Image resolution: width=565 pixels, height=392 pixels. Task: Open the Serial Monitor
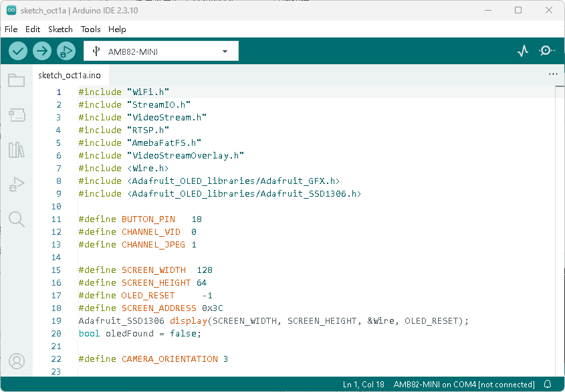point(547,51)
